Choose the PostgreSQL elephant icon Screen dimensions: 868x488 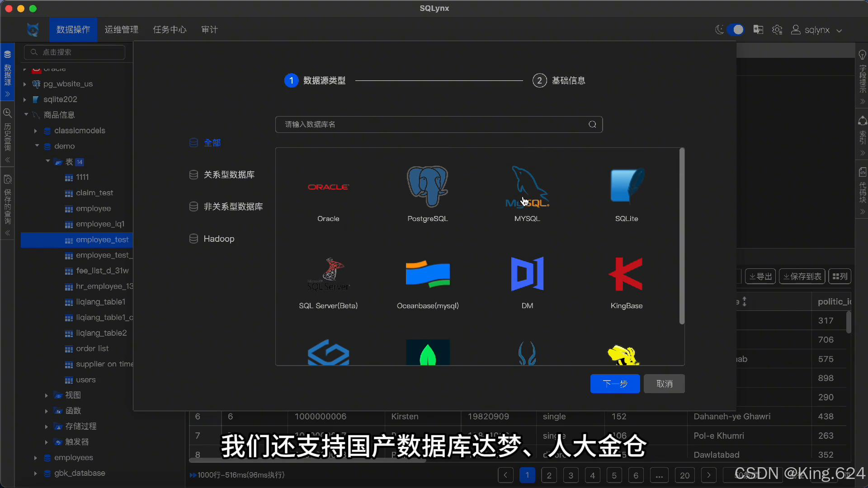[427, 186]
